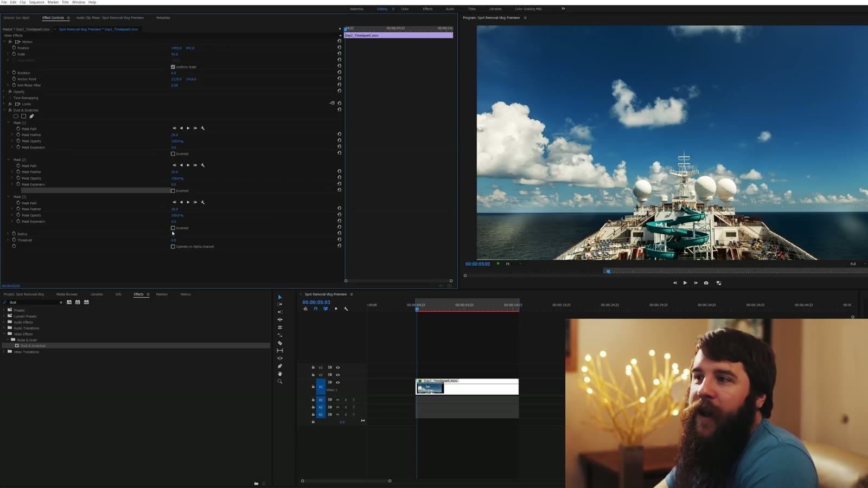Hide track V1 with its eye icon
Screen dimensions: 868x488
pos(337,382)
